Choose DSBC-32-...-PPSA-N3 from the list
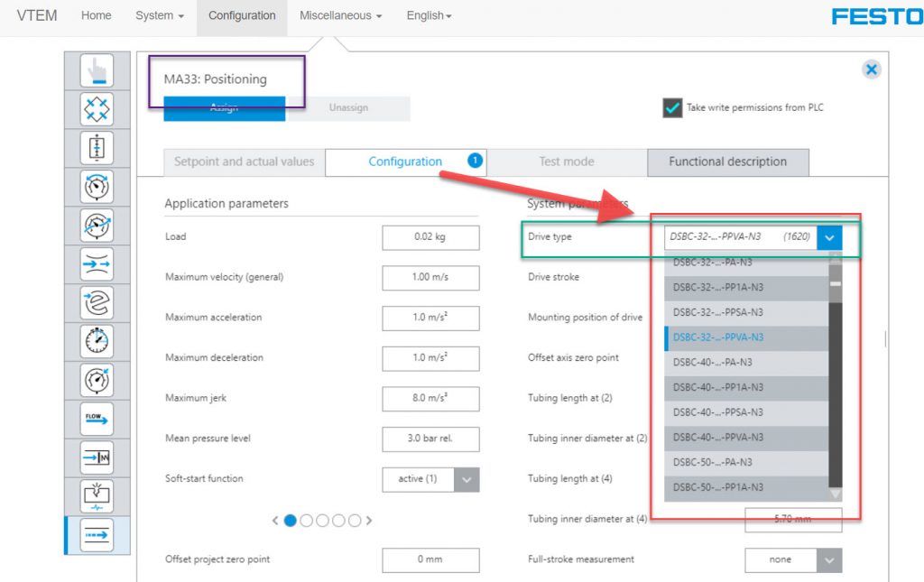 pyautogui.click(x=746, y=312)
